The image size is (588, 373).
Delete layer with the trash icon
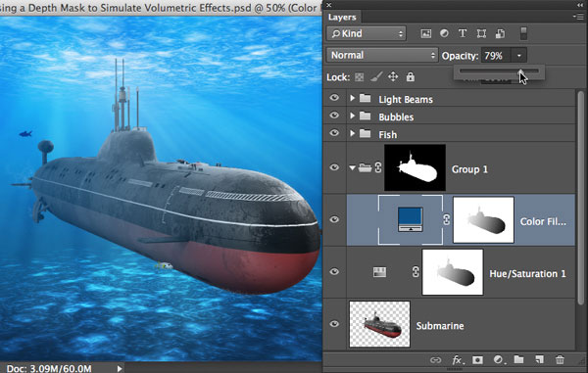560,360
